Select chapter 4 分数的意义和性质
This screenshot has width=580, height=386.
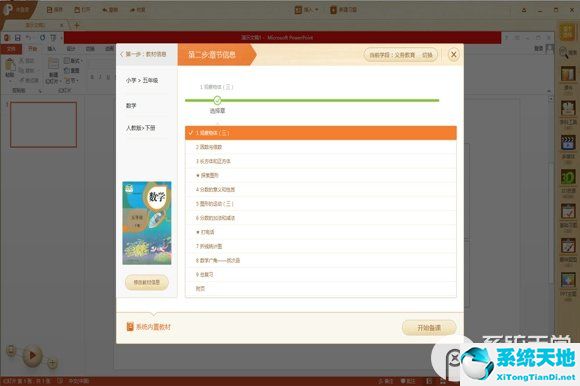point(321,189)
